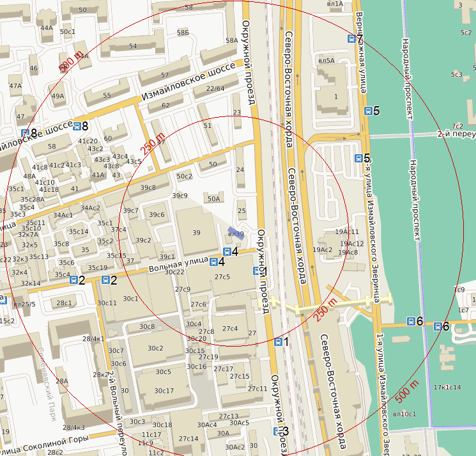
Task: Click rightmost bus stop 6 icon
Action: coord(438,327)
